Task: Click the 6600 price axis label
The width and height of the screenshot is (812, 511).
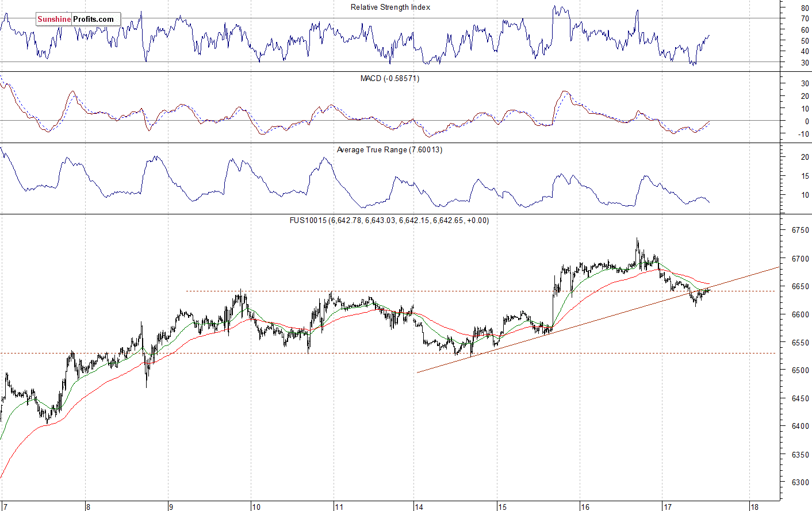Action: pyautogui.click(x=800, y=314)
